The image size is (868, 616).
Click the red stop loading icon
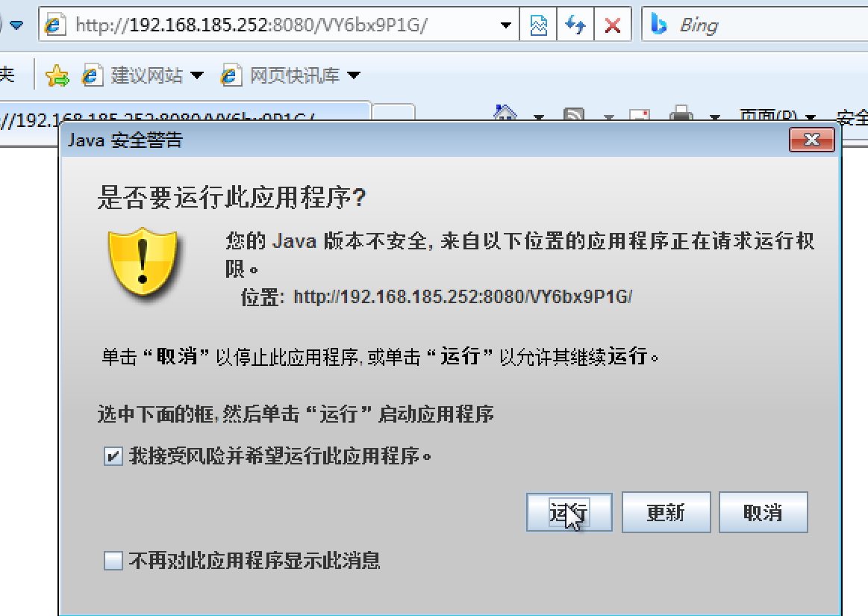tap(612, 25)
